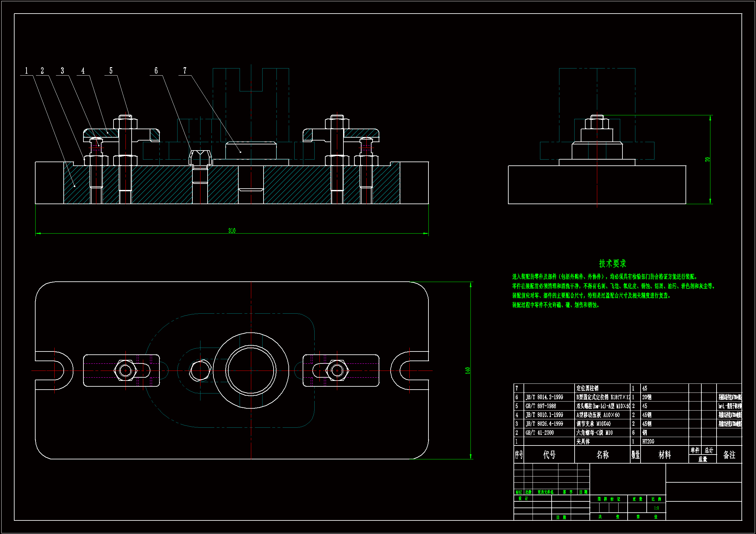Select the 140 height dimension text
Screen dimensions: 756x534
(468, 371)
